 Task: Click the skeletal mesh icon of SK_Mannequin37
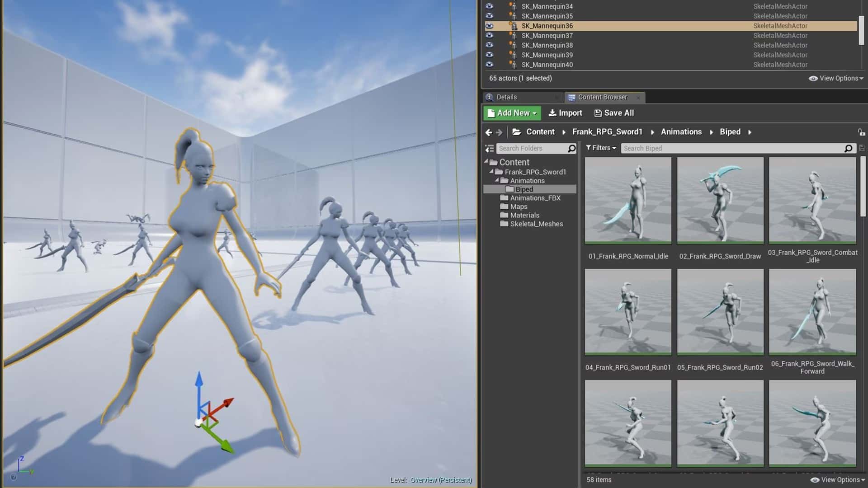513,35
